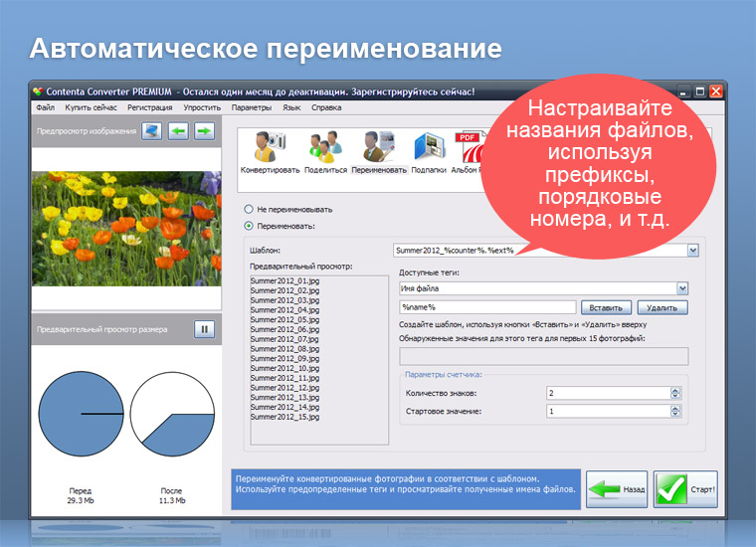Select Summer2012_02.jpg in preview list
Image resolution: width=756 pixels, height=547 pixels.
coord(284,290)
